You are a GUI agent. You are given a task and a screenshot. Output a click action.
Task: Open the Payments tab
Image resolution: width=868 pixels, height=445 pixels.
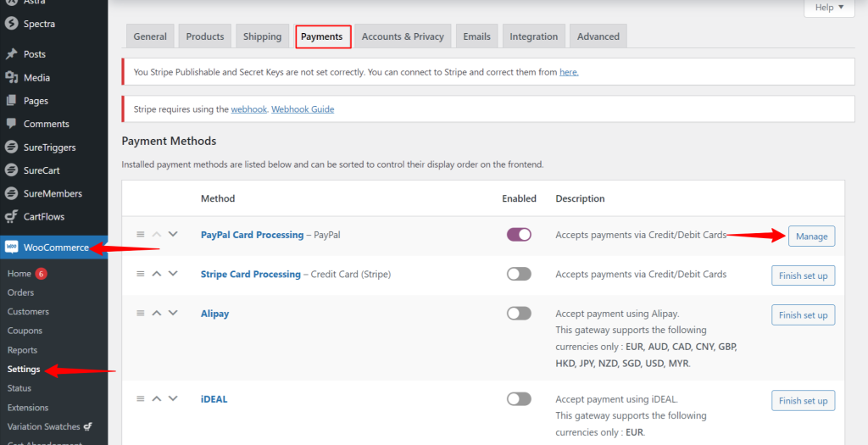click(x=322, y=36)
